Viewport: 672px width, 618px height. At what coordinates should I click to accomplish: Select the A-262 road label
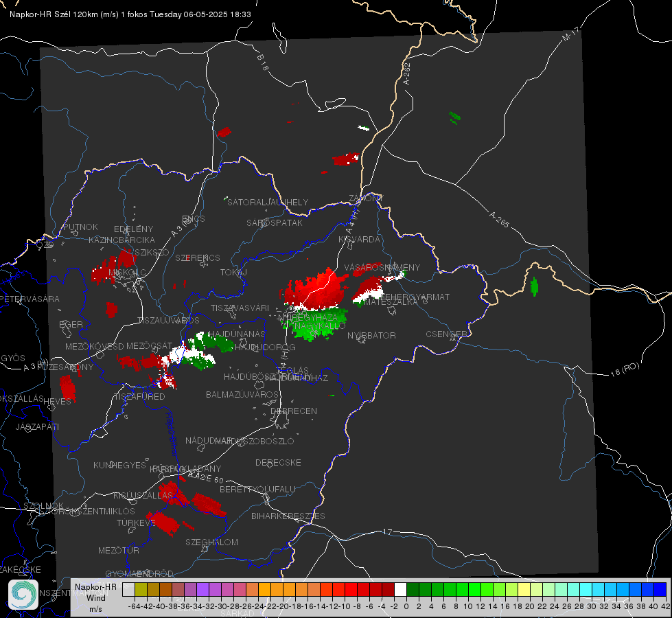tap(407, 73)
